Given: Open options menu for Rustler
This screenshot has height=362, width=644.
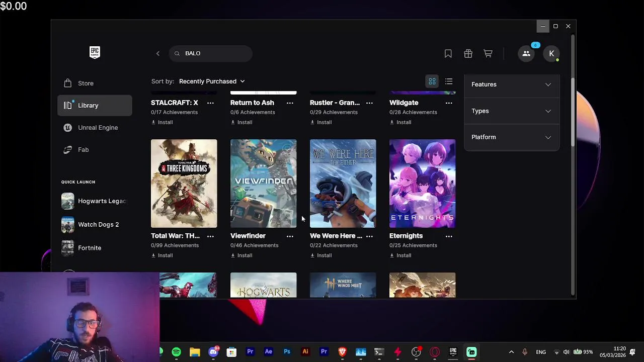Looking at the screenshot, I should click(369, 103).
